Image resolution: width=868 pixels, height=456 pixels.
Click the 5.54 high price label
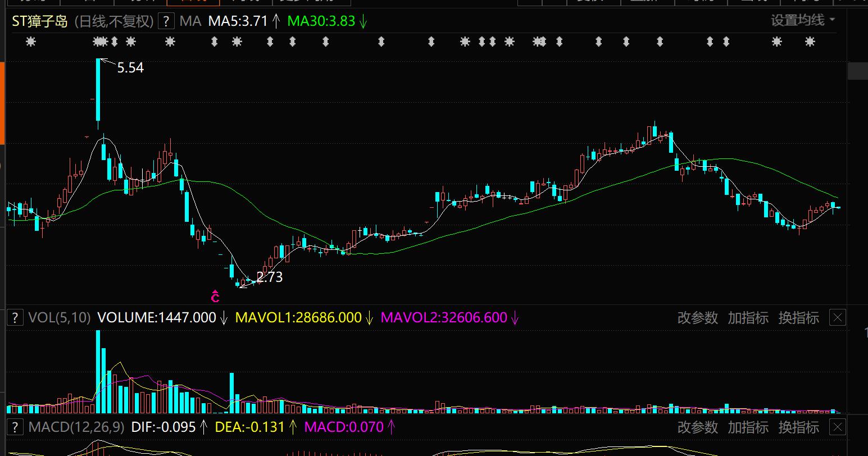[x=130, y=68]
